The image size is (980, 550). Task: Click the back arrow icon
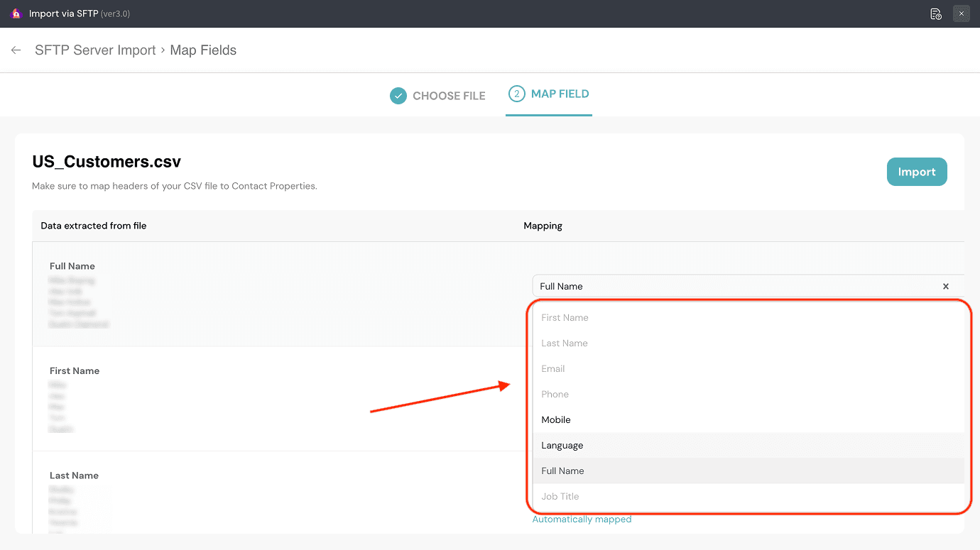click(16, 50)
